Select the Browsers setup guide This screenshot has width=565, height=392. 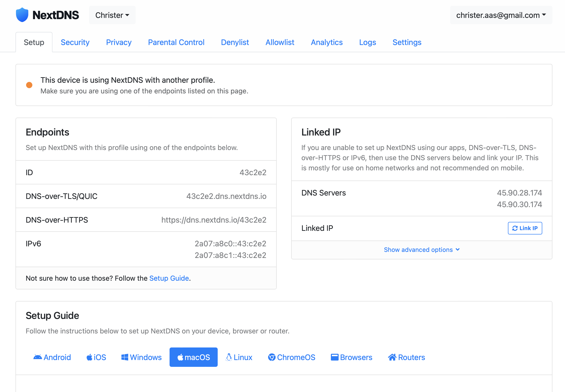click(x=351, y=357)
